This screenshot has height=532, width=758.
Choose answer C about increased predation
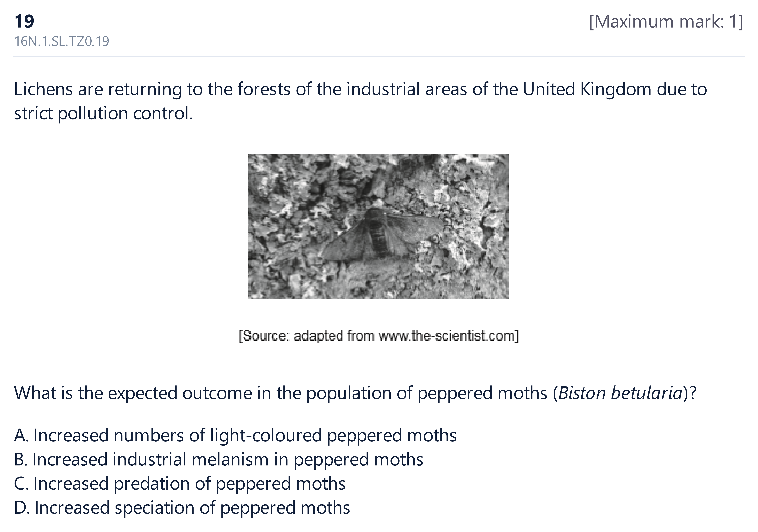[180, 483]
